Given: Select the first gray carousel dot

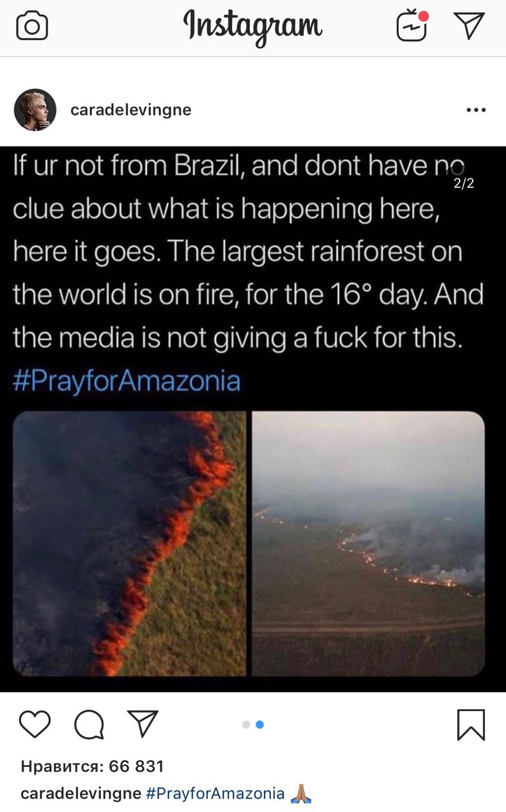Looking at the screenshot, I should [x=246, y=724].
